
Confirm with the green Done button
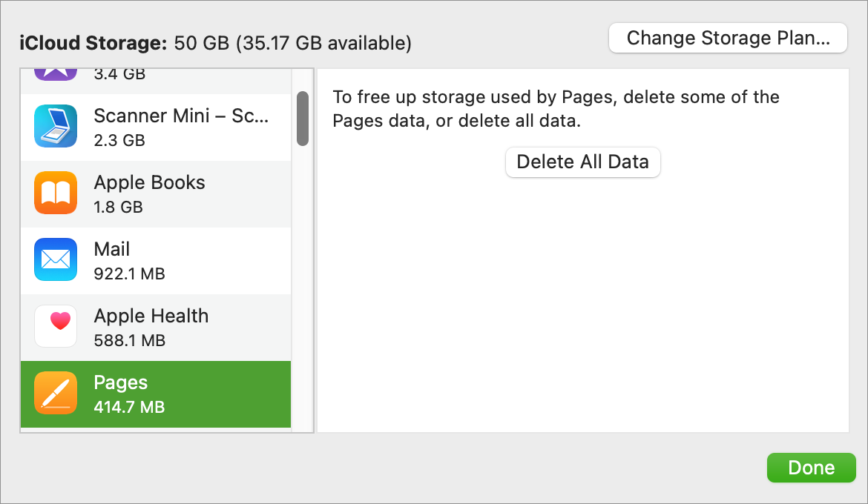812,468
